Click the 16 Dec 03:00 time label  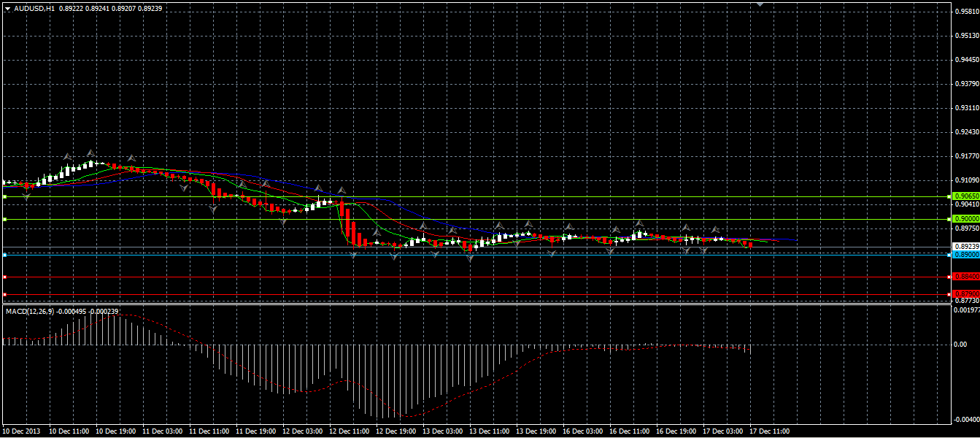pyautogui.click(x=583, y=431)
